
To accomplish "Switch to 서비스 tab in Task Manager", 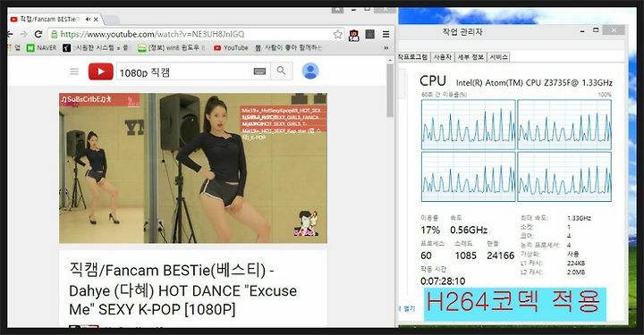I will pyautogui.click(x=498, y=57).
